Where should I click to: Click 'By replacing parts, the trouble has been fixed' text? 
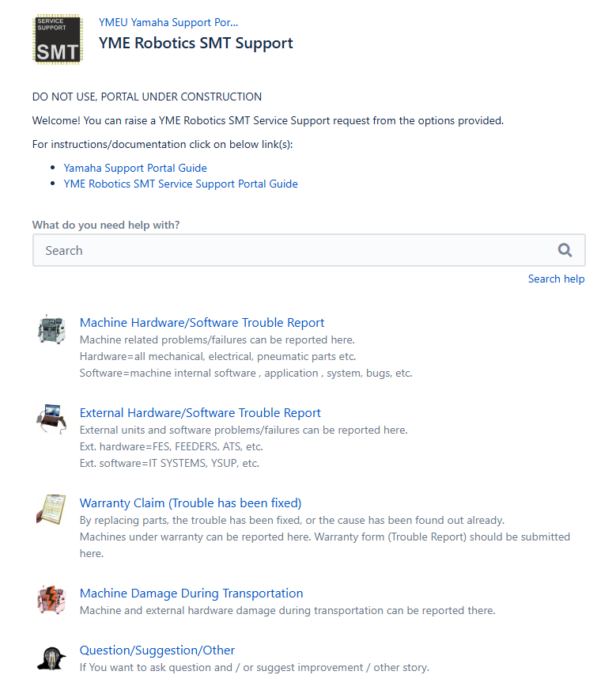tap(292, 521)
